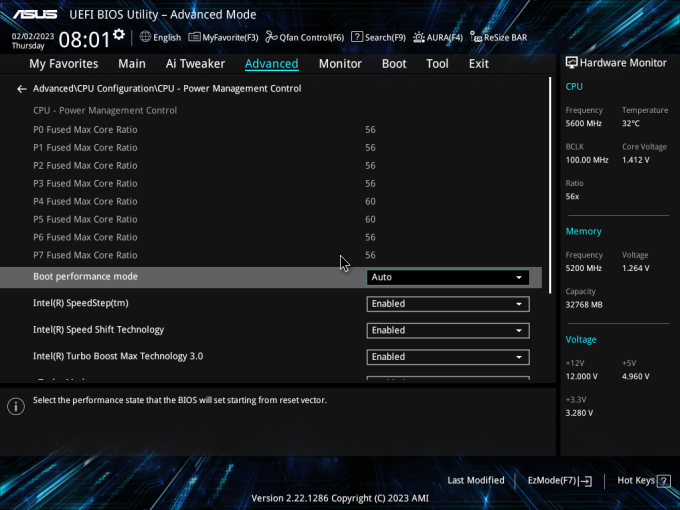The width and height of the screenshot is (680, 510).
Task: Open the Tool tab
Action: tap(437, 64)
